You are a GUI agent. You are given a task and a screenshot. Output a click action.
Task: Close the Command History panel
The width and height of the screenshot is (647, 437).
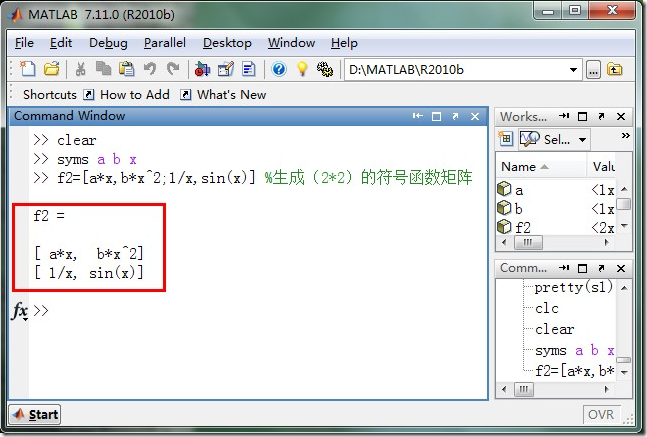(621, 268)
